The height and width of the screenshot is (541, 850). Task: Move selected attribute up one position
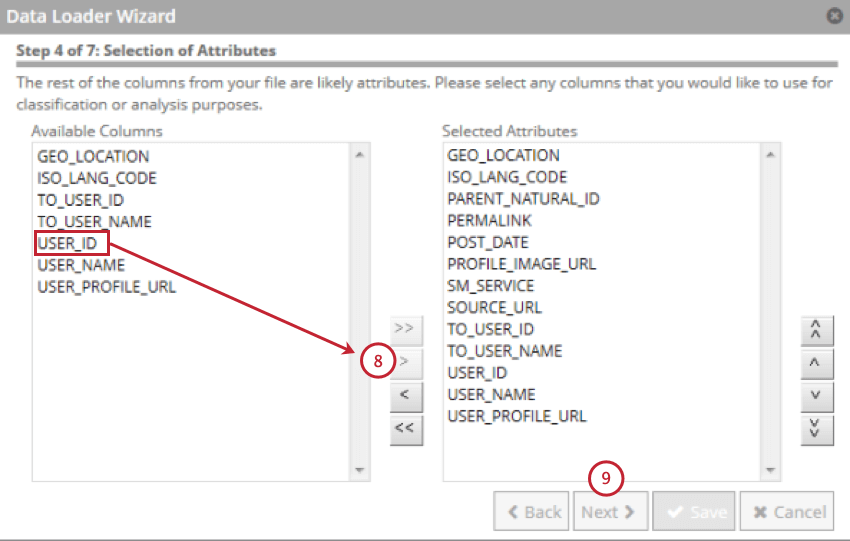click(x=816, y=362)
